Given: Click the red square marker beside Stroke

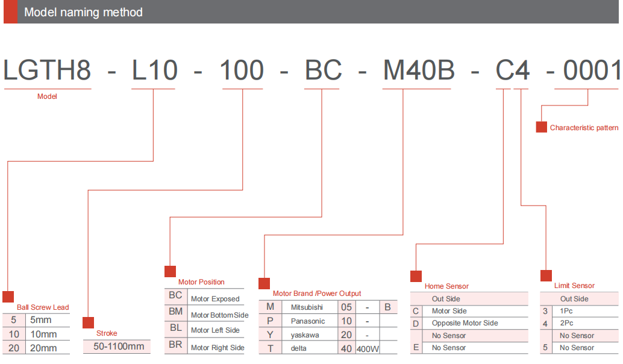Looking at the screenshot, I should [x=89, y=323].
